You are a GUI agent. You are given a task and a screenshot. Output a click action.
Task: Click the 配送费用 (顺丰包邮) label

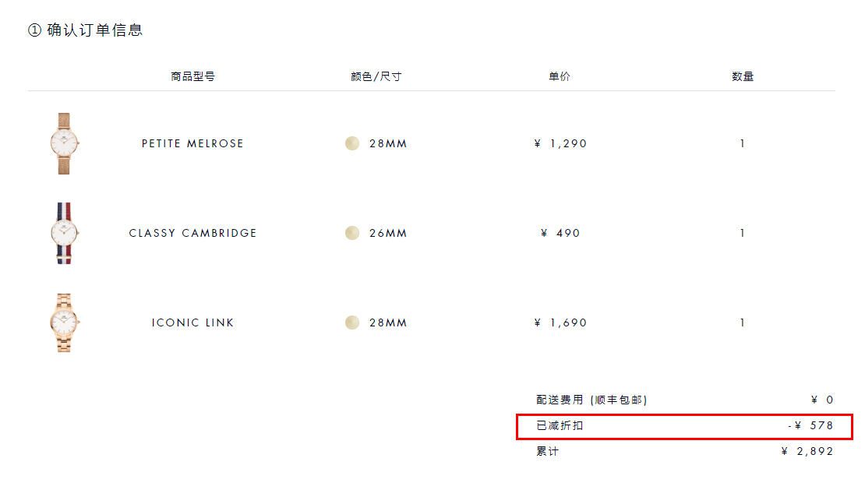tap(591, 400)
